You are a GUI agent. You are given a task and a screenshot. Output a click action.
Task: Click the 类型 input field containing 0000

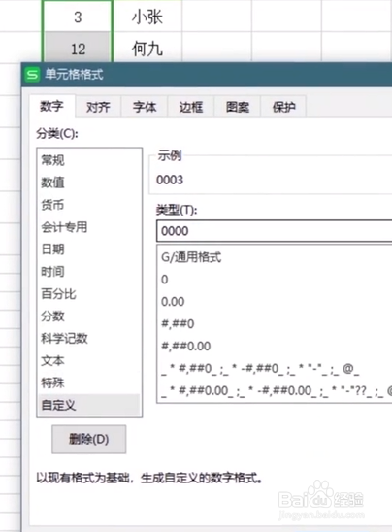click(275, 231)
